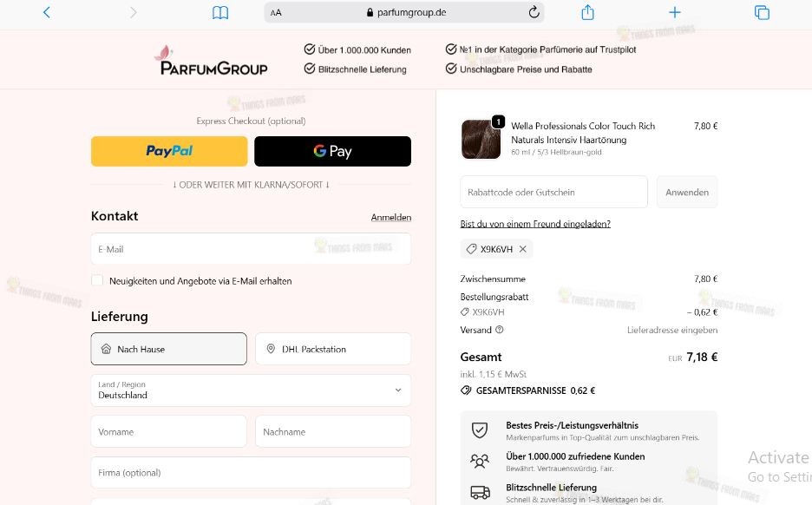This screenshot has width=812, height=505.
Task: Click the ParfumGroup logo
Action: coord(211,60)
